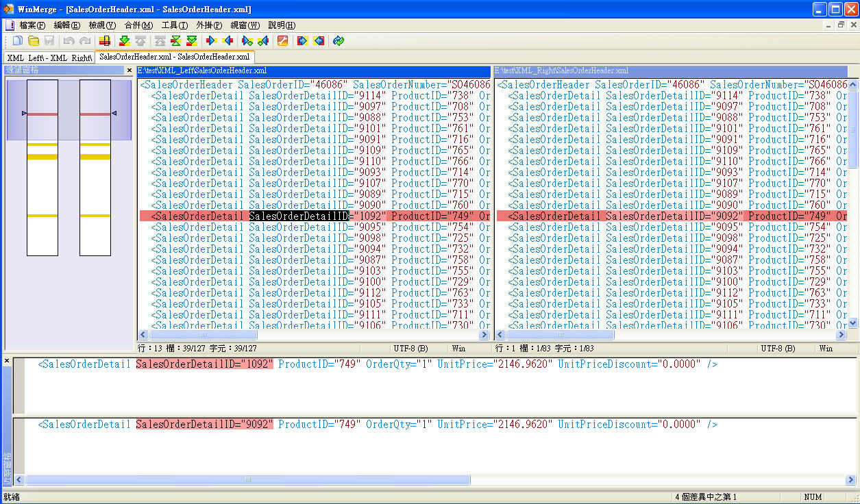Open the 檔案(F) menu

pyautogui.click(x=32, y=25)
